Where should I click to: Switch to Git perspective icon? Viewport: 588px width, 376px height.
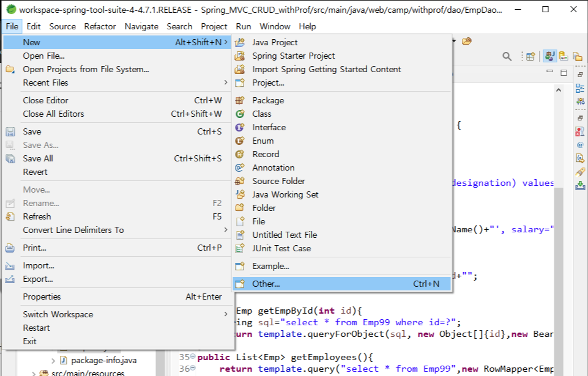coord(564,57)
